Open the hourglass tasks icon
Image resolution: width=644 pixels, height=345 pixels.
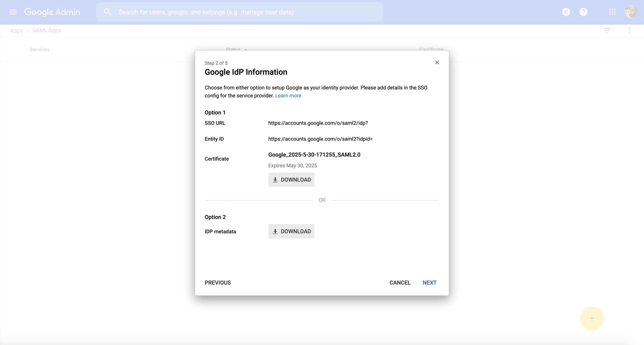tap(566, 12)
